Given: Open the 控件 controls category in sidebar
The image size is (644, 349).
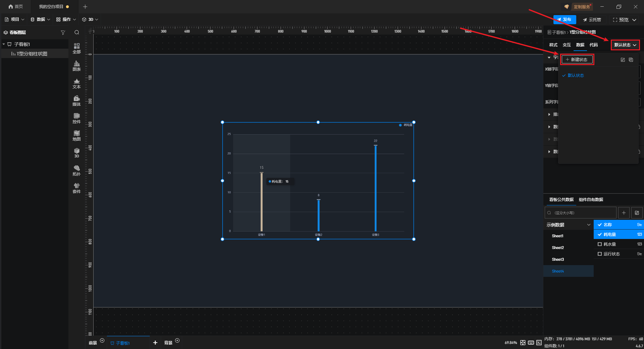Looking at the screenshot, I should point(76,118).
